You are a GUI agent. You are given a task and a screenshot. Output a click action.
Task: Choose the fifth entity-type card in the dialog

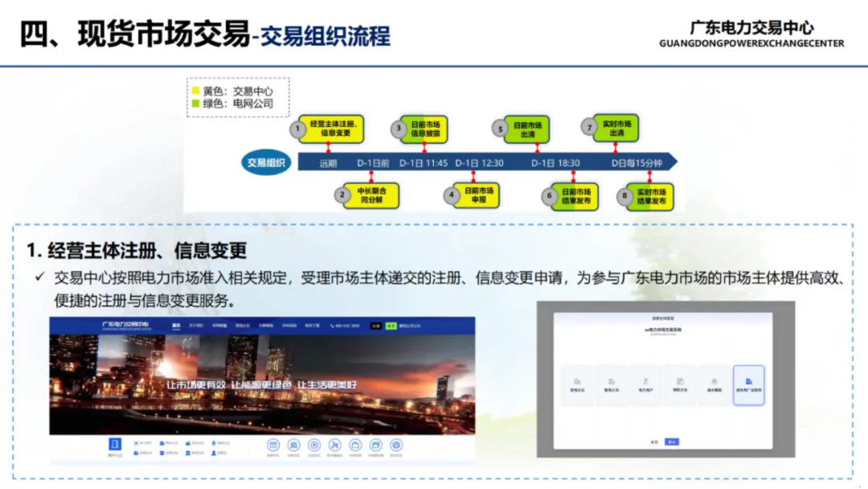(x=714, y=385)
